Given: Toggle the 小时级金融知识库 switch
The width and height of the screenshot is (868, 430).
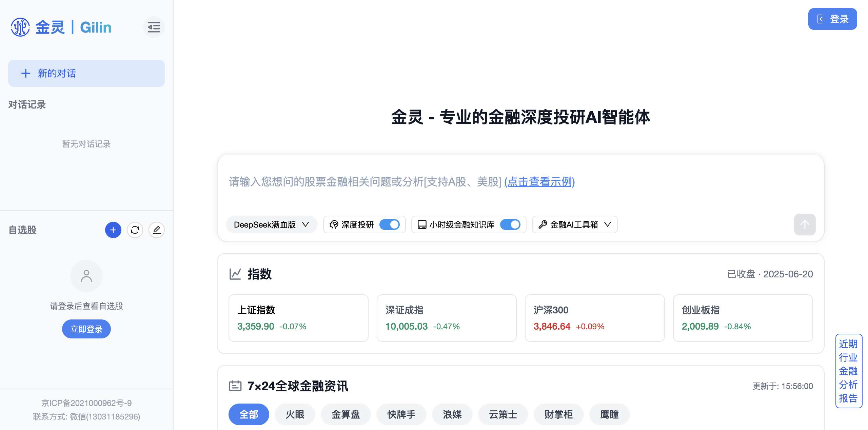Looking at the screenshot, I should coord(510,224).
